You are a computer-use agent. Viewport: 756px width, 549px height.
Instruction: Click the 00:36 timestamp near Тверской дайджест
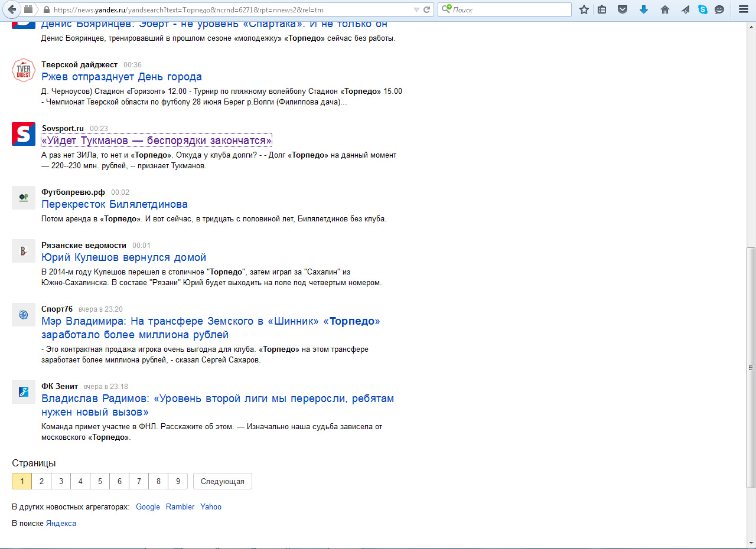[132, 64]
